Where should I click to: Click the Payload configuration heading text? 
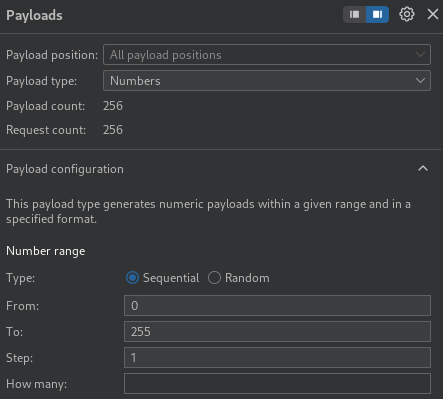coord(65,169)
